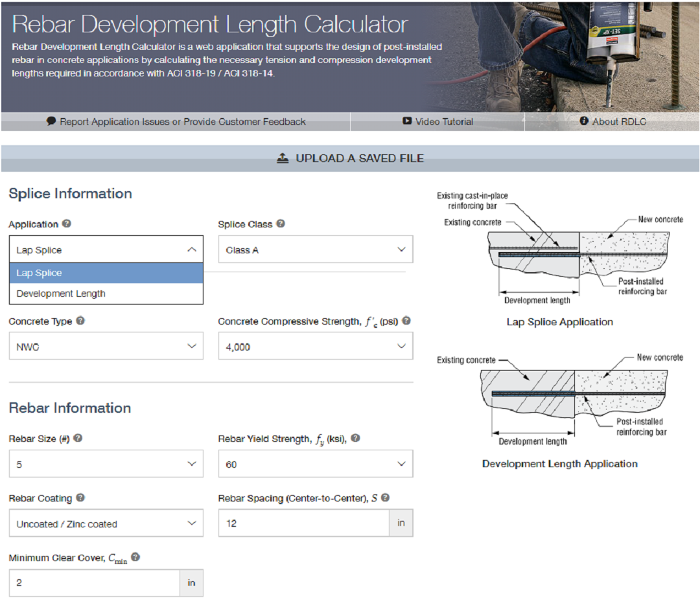Image resolution: width=700 pixels, height=600 pixels.
Task: Click the Minimum Clear Cover input field
Action: coord(94,583)
